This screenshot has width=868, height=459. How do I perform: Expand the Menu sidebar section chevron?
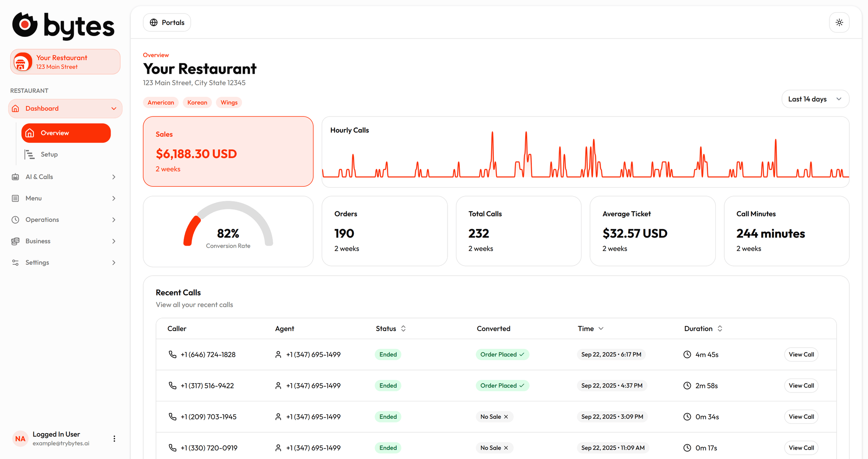click(114, 198)
